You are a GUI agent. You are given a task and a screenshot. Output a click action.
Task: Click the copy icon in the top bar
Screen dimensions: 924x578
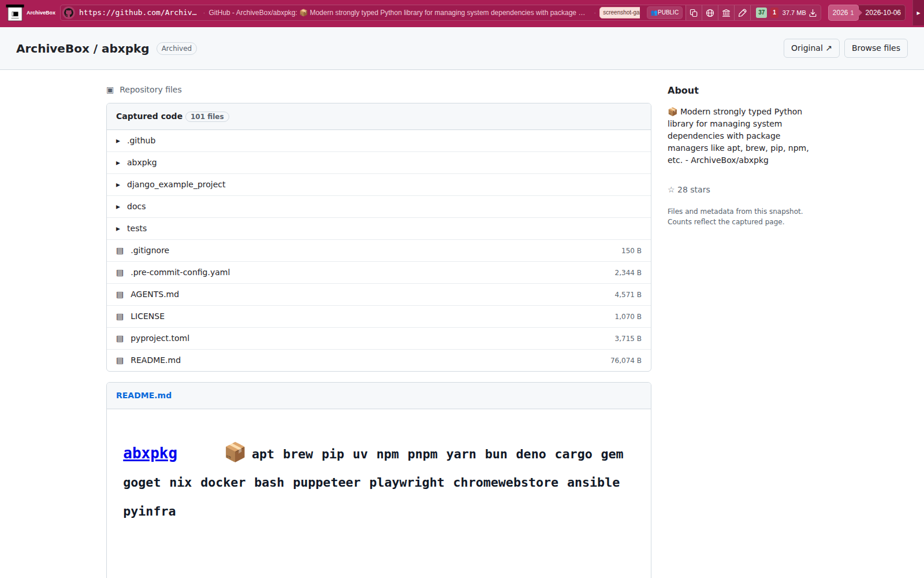point(694,13)
